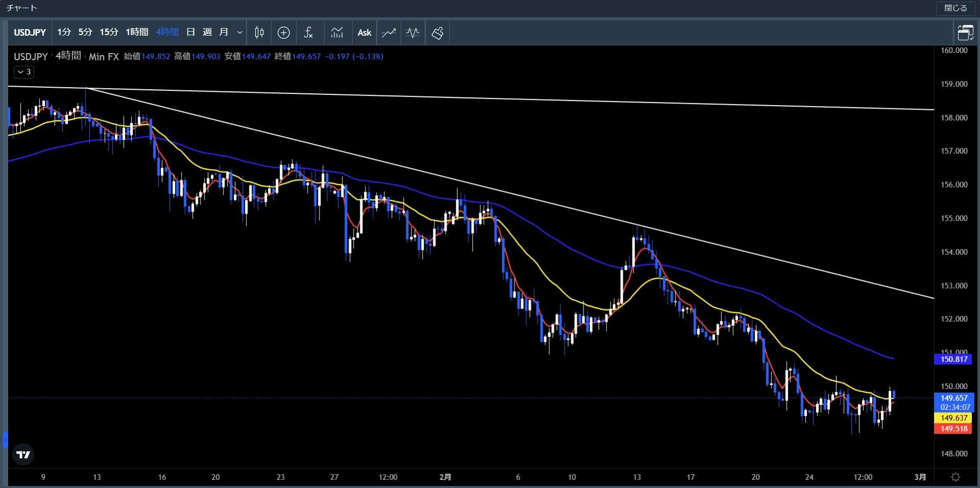Select the 日 daily timeframe

191,32
